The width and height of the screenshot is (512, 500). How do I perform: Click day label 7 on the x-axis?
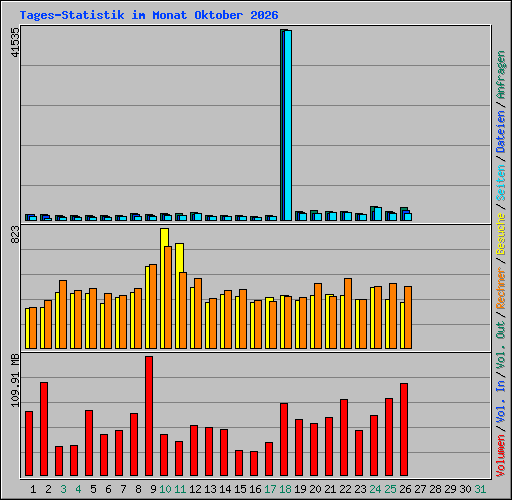pos(123,489)
